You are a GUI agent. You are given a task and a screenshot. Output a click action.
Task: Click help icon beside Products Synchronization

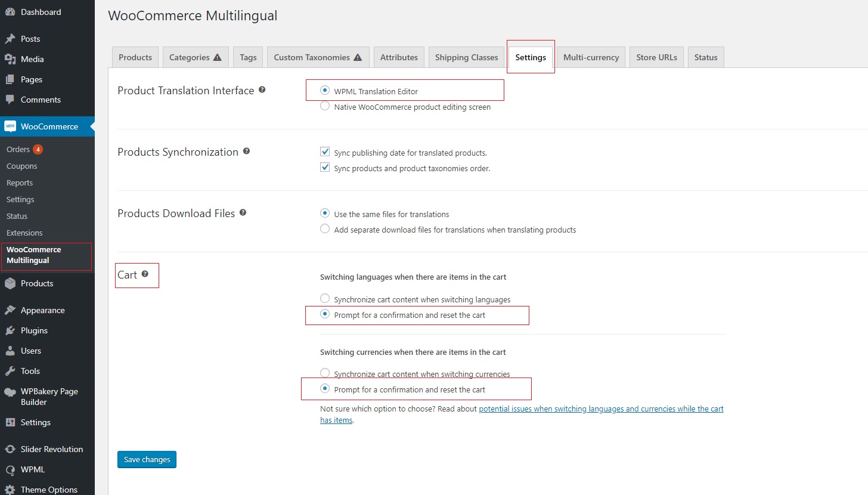[x=246, y=151]
